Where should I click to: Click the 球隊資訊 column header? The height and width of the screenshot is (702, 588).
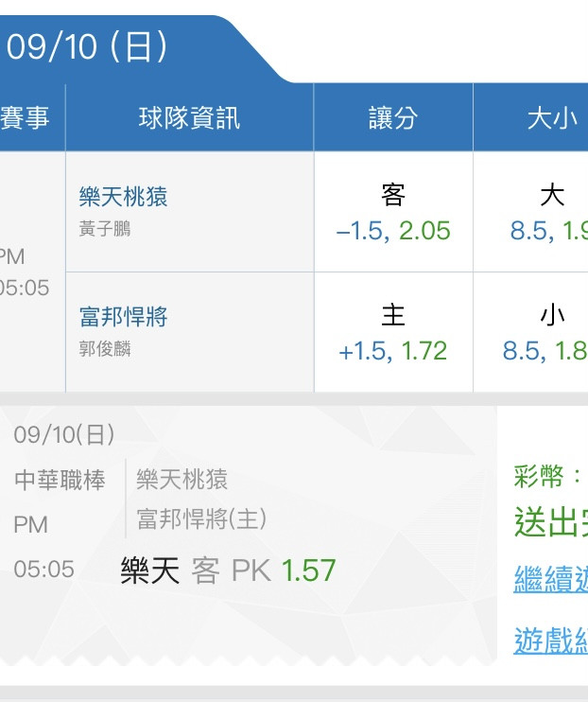(189, 117)
